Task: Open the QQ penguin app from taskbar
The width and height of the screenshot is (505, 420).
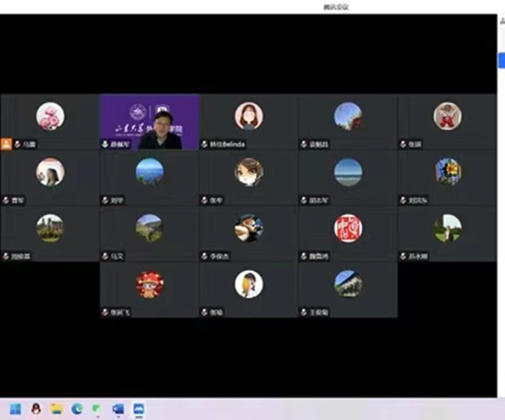Action: point(36,408)
